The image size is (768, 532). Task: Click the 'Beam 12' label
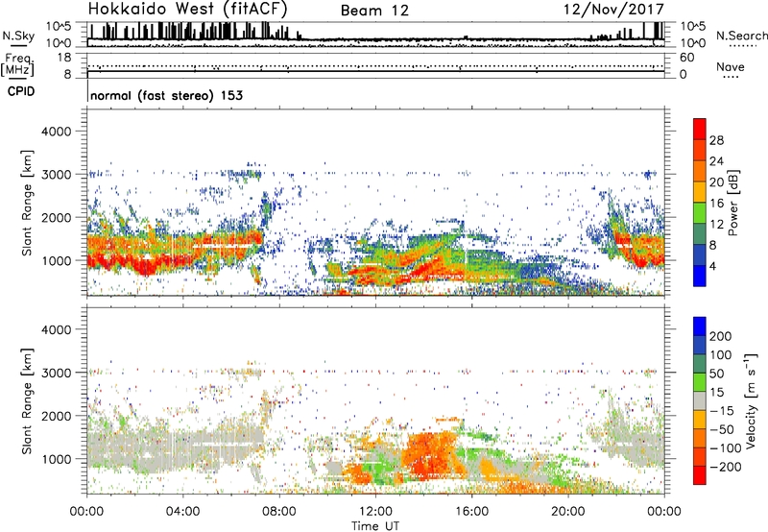(x=374, y=11)
